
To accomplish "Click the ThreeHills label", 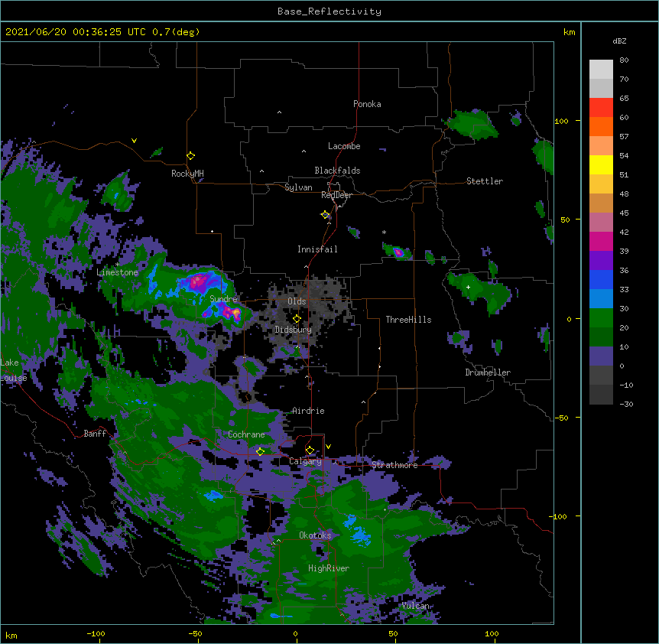I will point(408,320).
